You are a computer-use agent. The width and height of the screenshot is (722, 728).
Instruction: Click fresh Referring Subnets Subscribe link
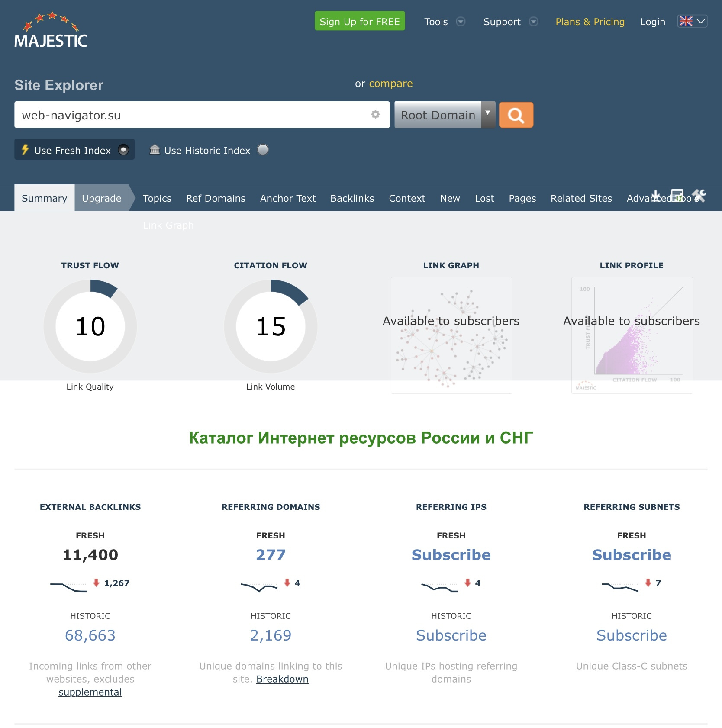(632, 554)
